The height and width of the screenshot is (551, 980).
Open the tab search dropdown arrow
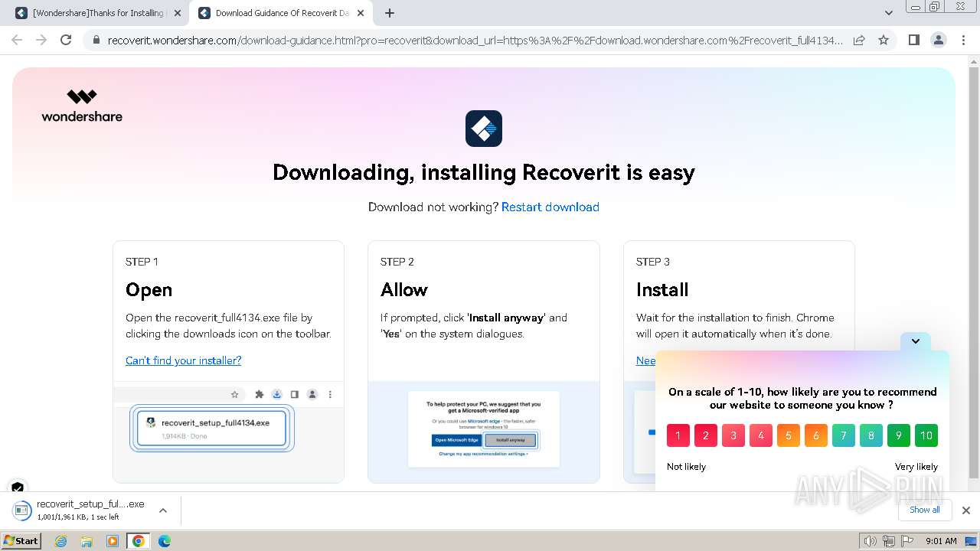[888, 13]
